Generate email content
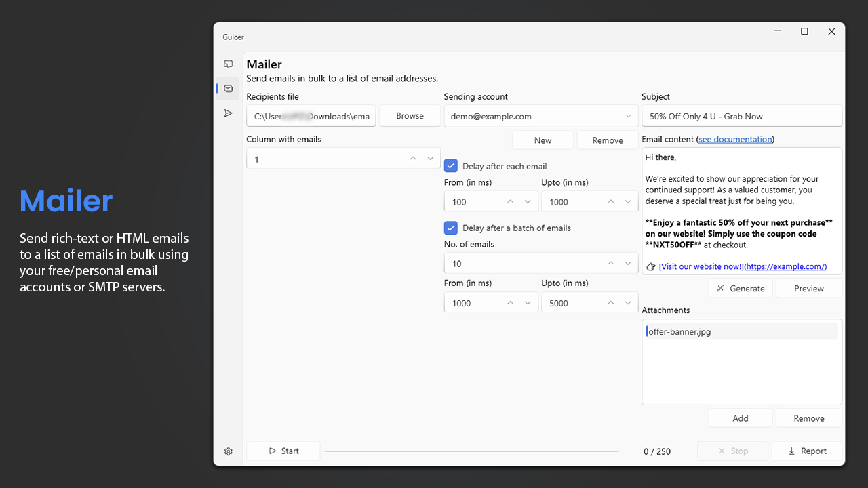Viewport: 868px width, 488px height. click(741, 288)
